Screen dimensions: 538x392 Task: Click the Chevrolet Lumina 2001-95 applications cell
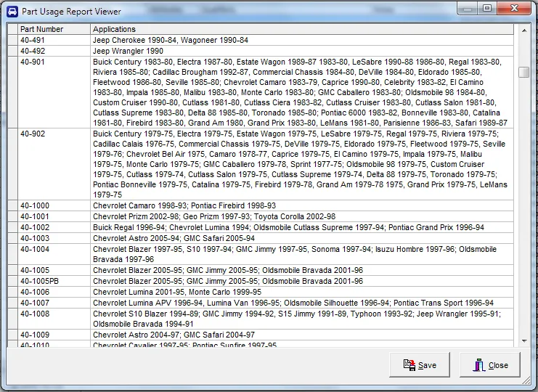[x=302, y=293]
